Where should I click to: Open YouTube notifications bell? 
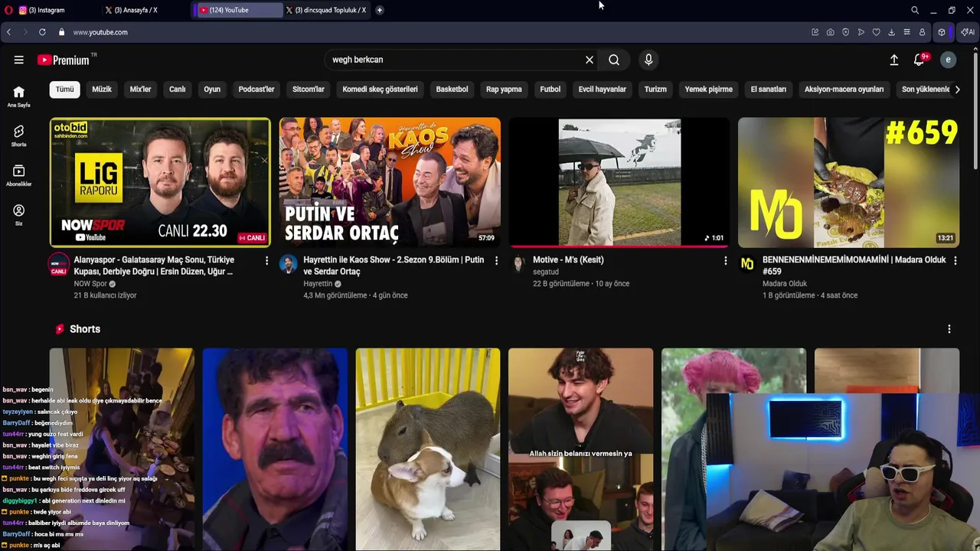pos(920,60)
